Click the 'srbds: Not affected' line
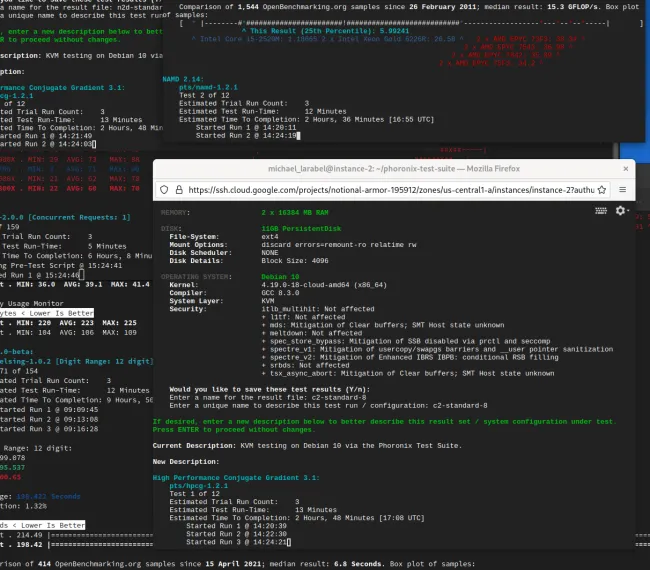This screenshot has height=570, width=650. [x=306, y=366]
